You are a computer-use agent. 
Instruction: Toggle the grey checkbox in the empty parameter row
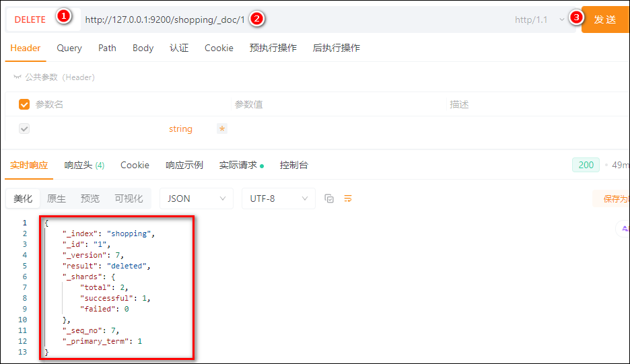24,129
